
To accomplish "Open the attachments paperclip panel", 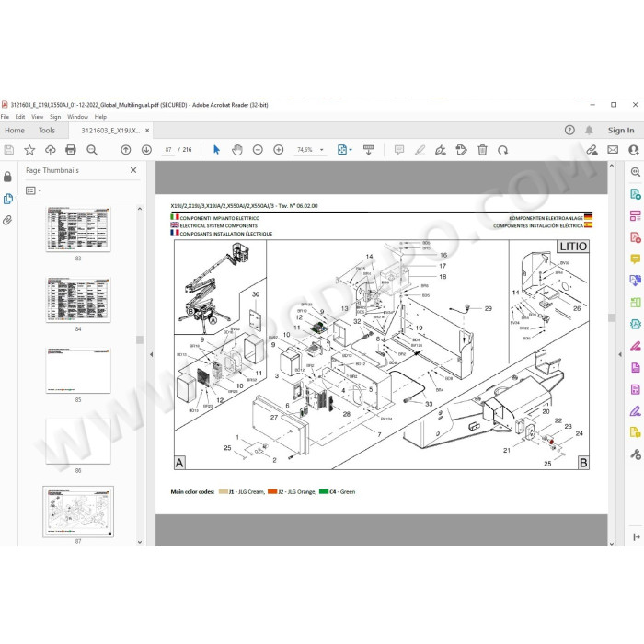I will (7, 221).
